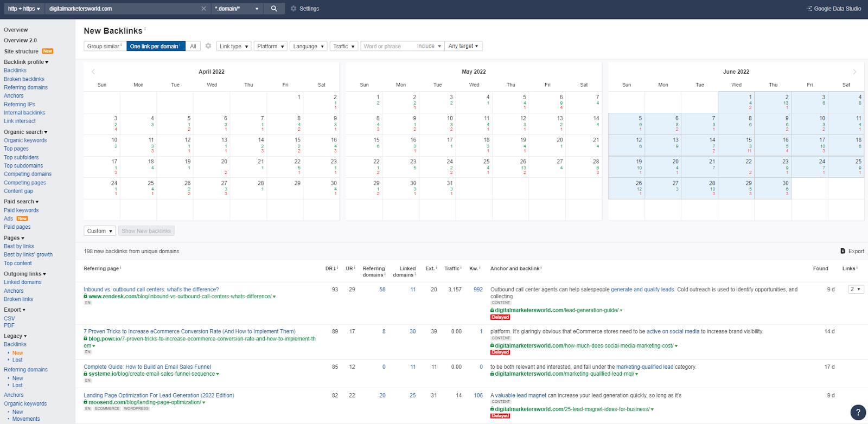
Task: Select May 26 in calendar
Action: [x=510, y=167]
